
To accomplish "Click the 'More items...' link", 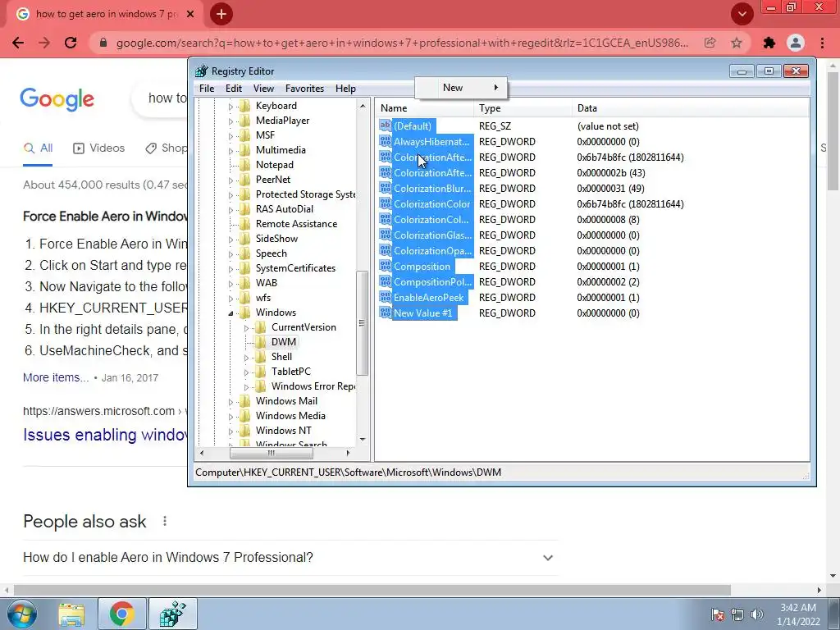I will [56, 377].
